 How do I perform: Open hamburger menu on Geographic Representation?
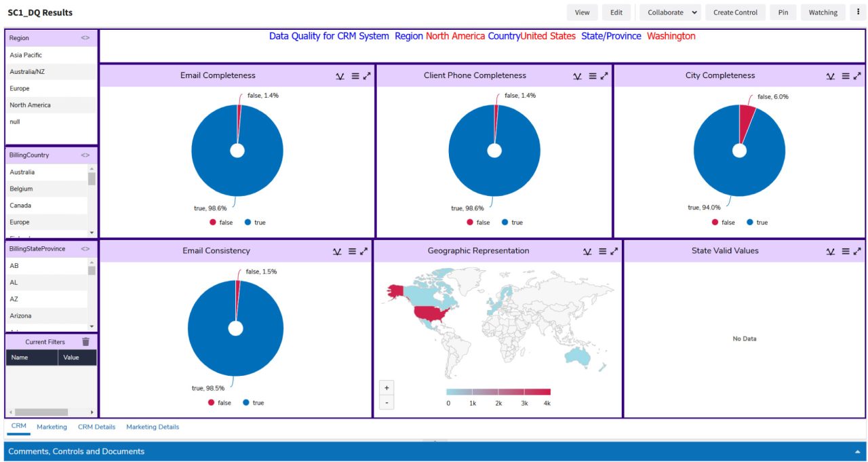602,251
